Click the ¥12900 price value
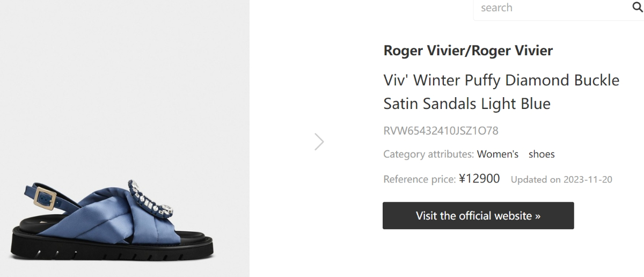The height and width of the screenshot is (277, 644). (479, 179)
